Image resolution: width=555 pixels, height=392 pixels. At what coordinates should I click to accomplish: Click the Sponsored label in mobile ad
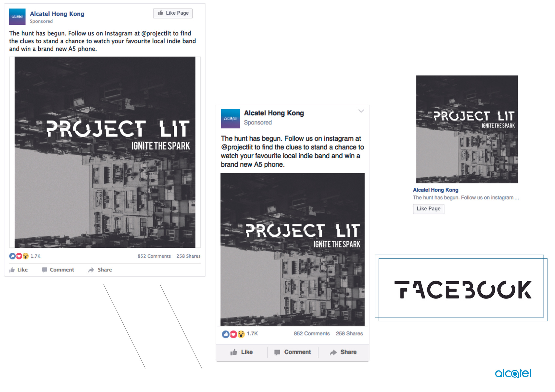click(258, 123)
